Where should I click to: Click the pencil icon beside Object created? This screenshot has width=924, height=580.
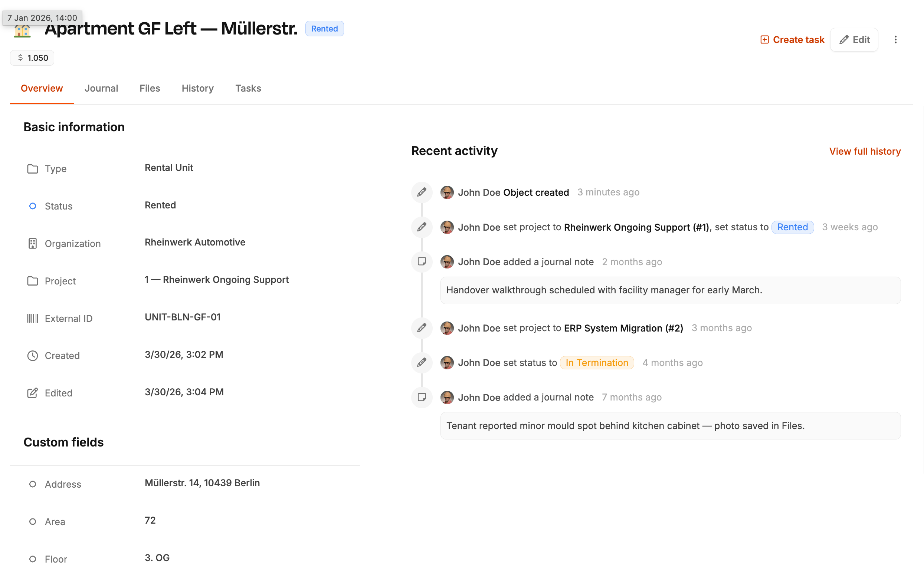pyautogui.click(x=422, y=192)
